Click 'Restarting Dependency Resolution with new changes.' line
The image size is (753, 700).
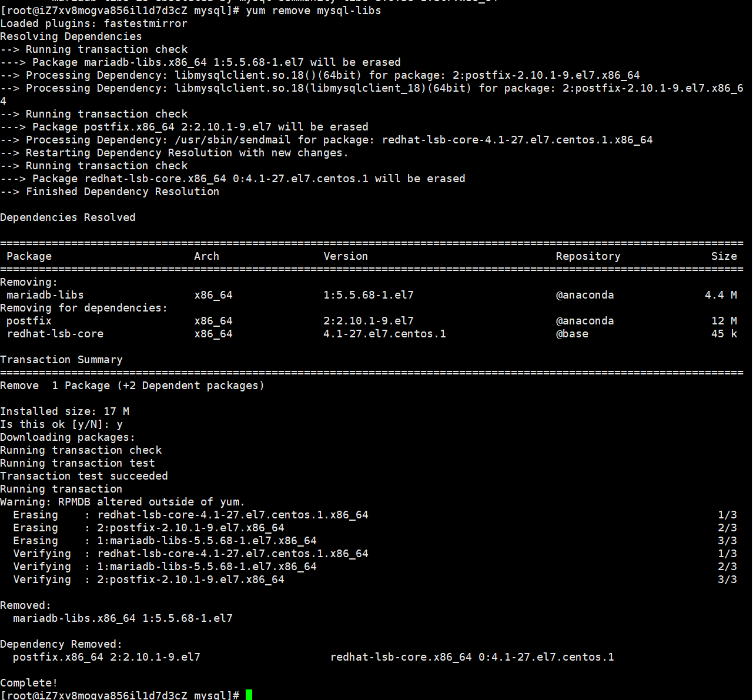point(175,153)
